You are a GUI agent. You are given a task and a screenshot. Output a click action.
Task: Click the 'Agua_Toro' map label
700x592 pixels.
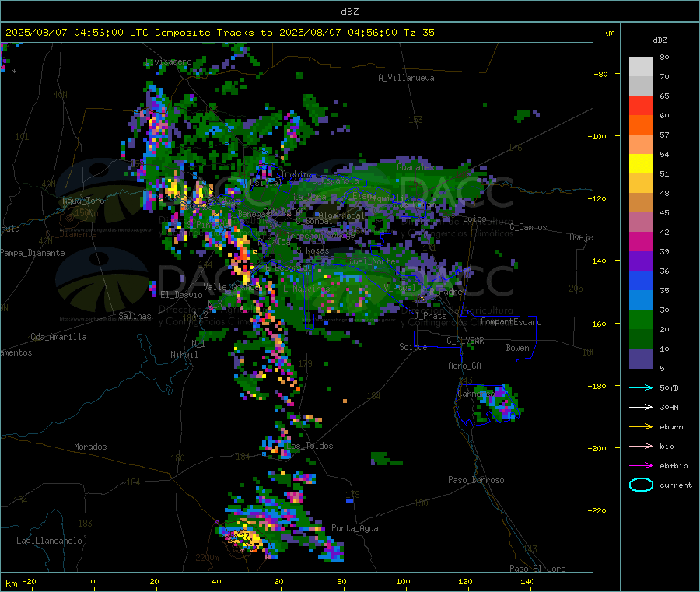click(x=83, y=201)
